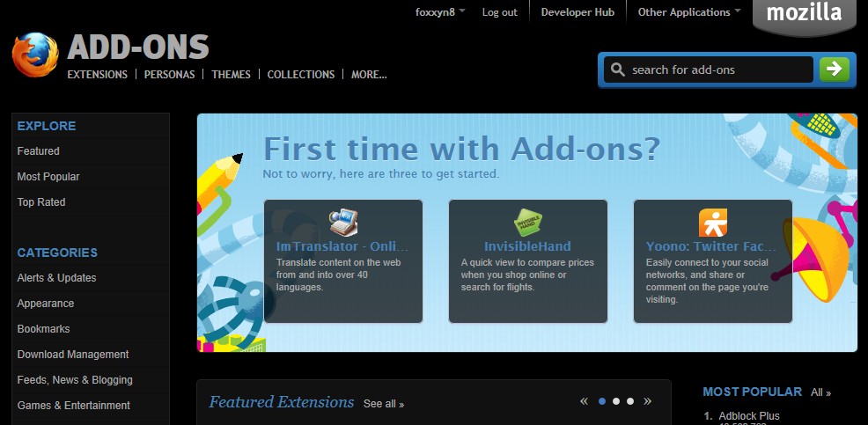Click the green search arrow button
The height and width of the screenshot is (425, 868).
click(x=835, y=70)
